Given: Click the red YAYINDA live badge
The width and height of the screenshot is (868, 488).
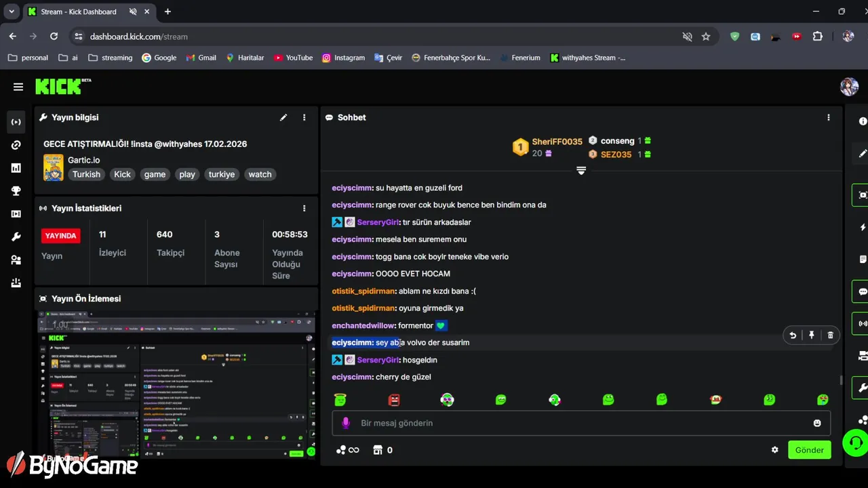Looking at the screenshot, I should 60,236.
